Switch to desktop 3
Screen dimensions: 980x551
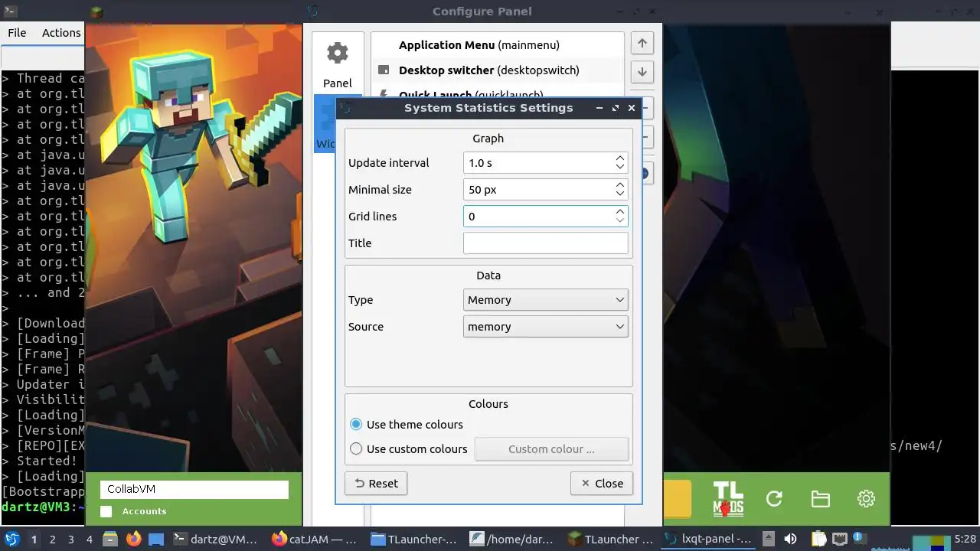71,540
